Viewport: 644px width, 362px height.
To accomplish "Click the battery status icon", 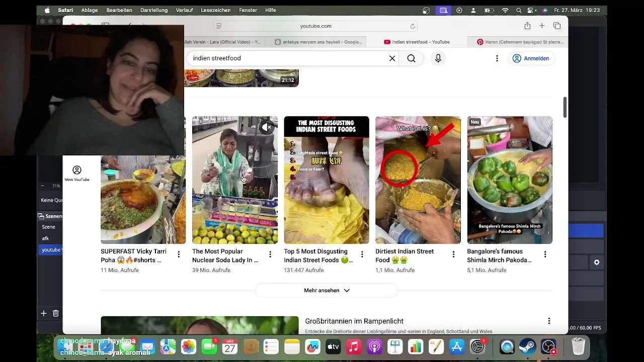I will pos(489,10).
